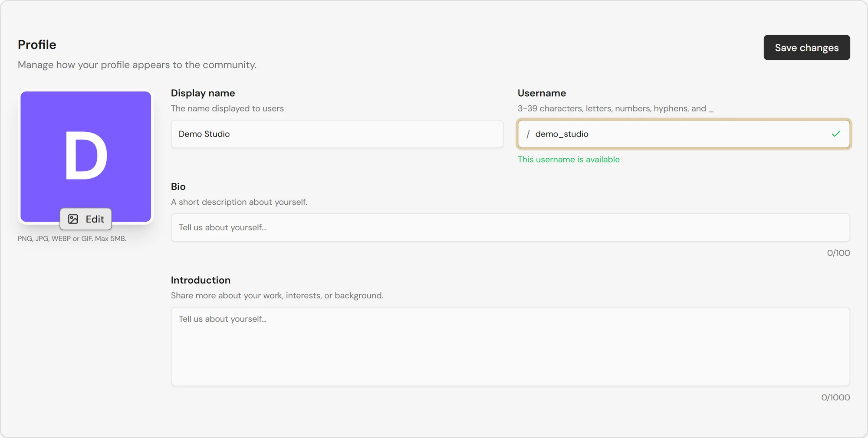Click the 'Display name' label
Viewport: 868px width, 438px height.
pos(203,93)
